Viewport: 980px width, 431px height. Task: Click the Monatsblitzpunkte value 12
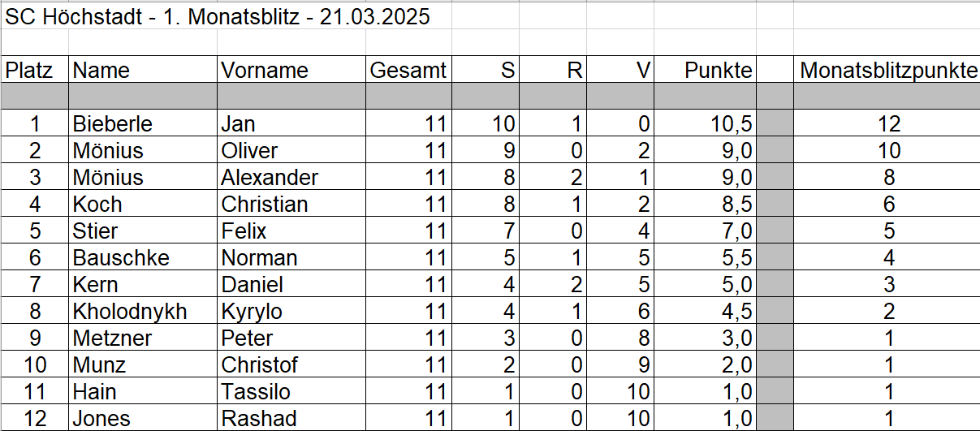click(889, 124)
